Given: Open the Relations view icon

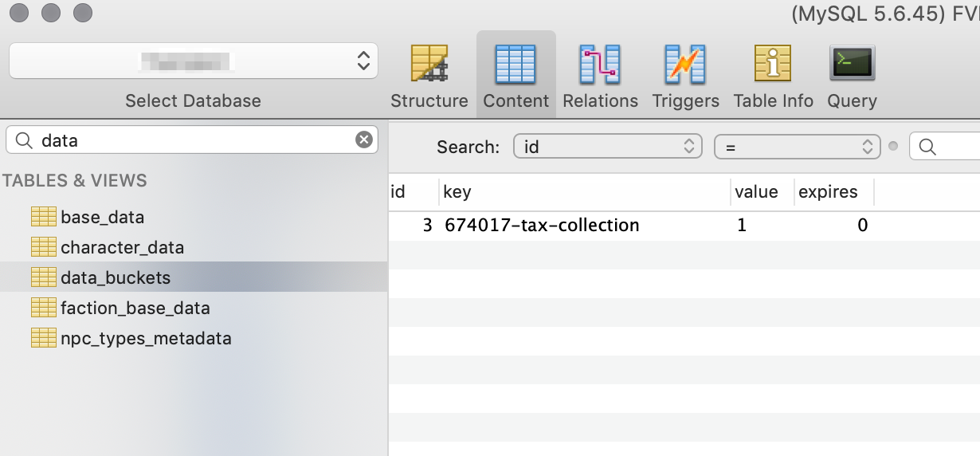Looking at the screenshot, I should point(600,65).
